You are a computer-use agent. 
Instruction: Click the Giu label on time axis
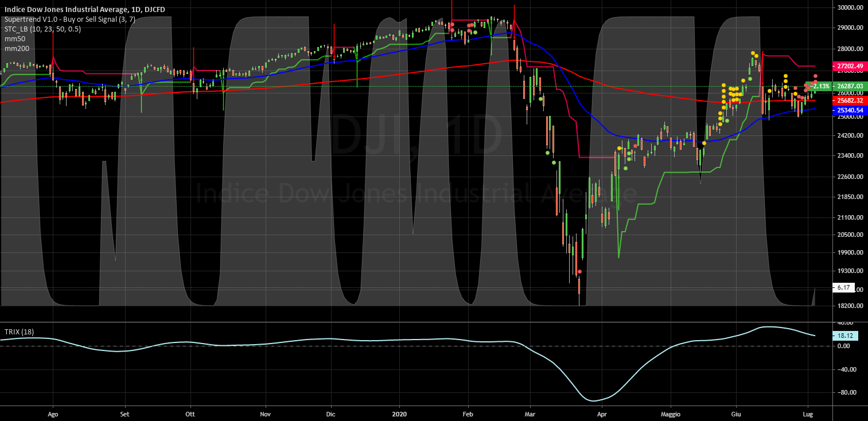(x=735, y=413)
